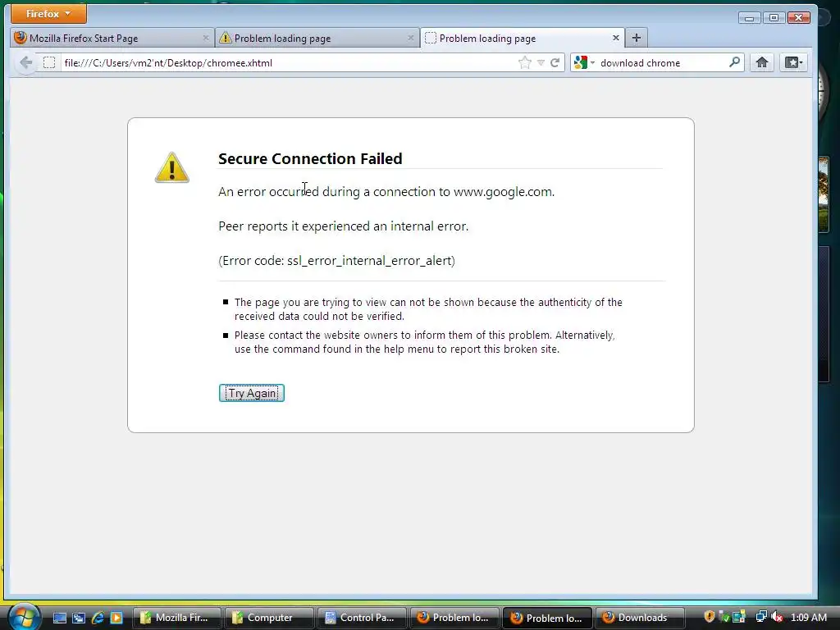Switch to the middle Problem loading page tab

[317, 38]
